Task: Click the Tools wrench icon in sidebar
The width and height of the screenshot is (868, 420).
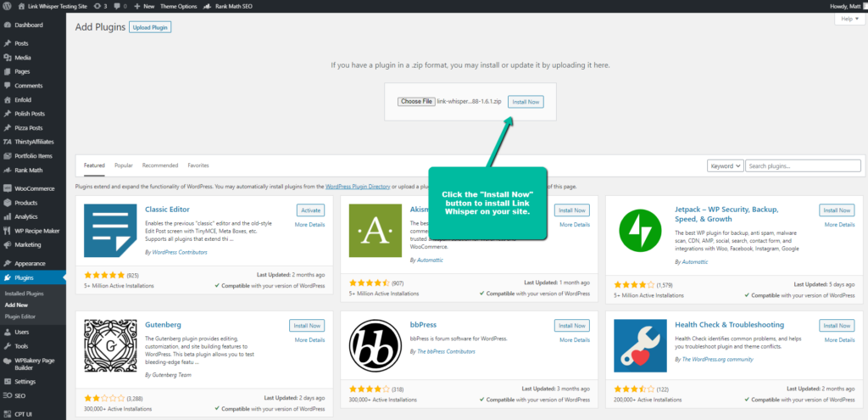Action: [7, 345]
